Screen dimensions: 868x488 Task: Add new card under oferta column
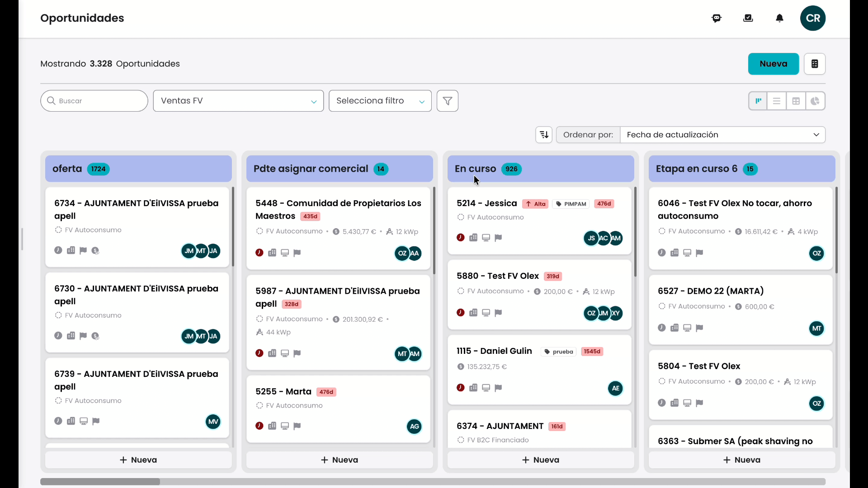tap(138, 460)
